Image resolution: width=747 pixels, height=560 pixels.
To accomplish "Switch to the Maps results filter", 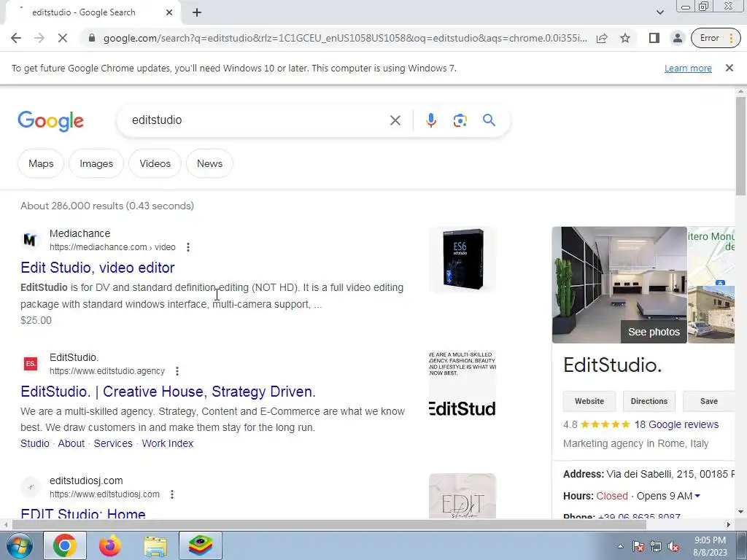I will (x=41, y=163).
